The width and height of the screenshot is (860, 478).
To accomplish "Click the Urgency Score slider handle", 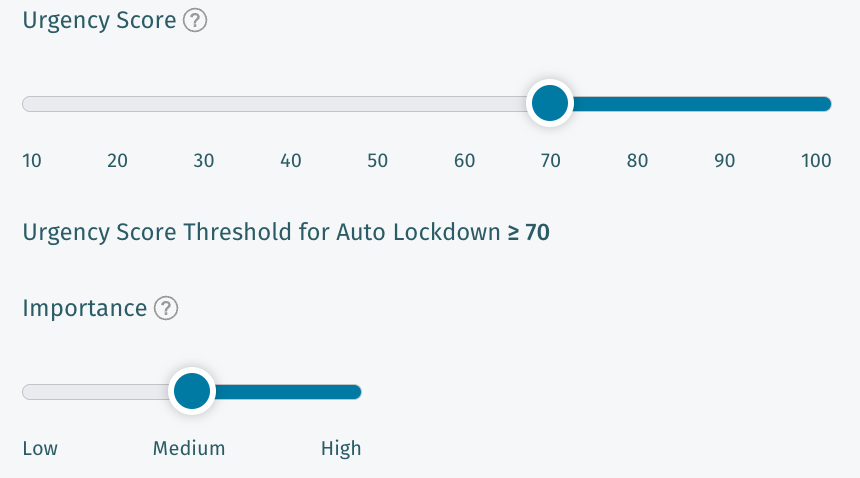I will [x=549, y=103].
